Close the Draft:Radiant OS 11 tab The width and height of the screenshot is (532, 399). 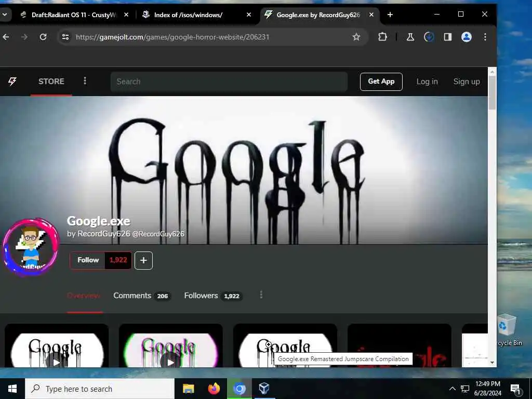[126, 15]
